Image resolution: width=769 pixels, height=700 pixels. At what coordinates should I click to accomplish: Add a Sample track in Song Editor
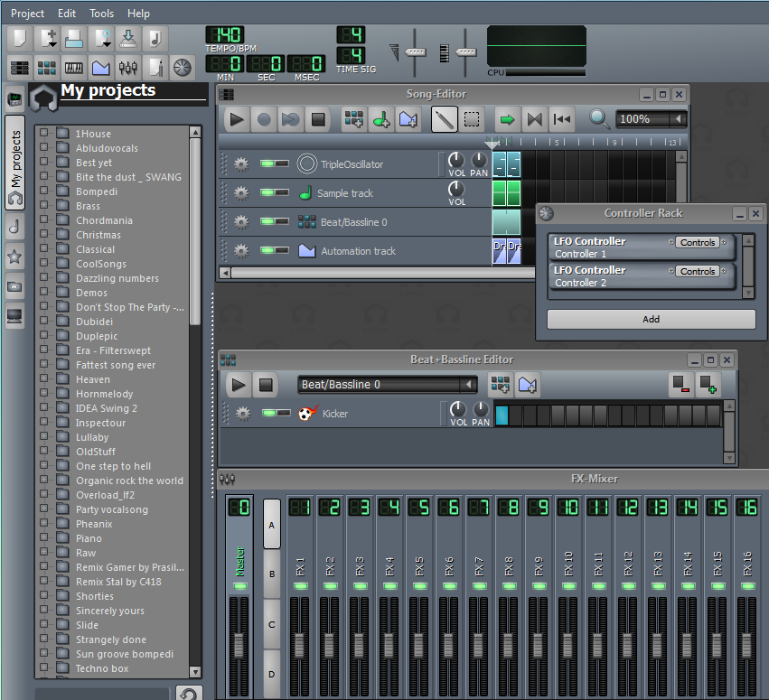[x=380, y=118]
